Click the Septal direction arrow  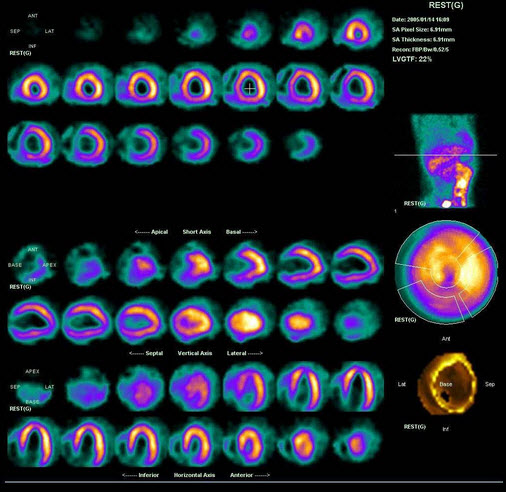coord(146,353)
